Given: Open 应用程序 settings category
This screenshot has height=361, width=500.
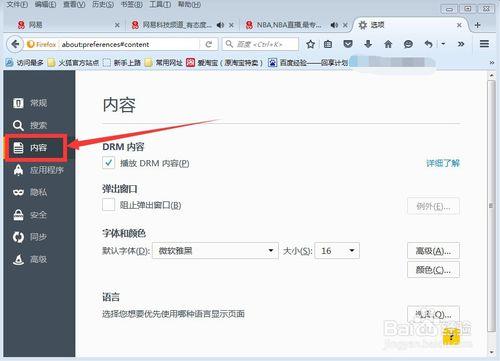Looking at the screenshot, I should (x=39, y=170).
